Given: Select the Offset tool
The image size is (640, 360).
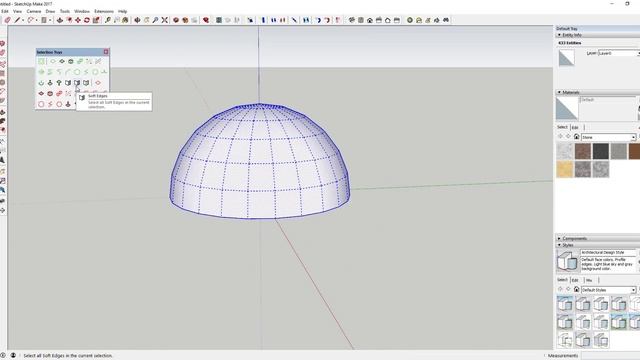Looking at the screenshot, I should pos(69,20).
